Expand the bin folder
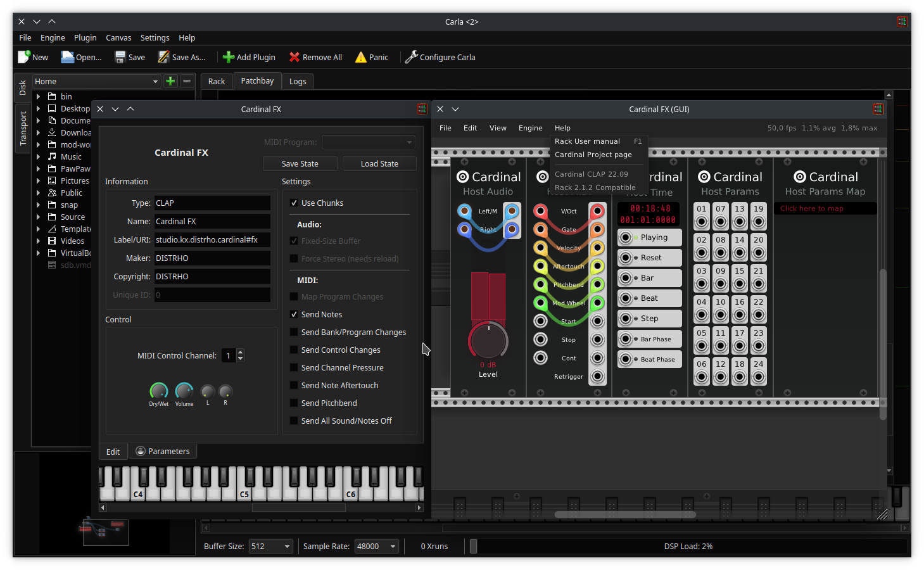Image resolution: width=924 pixels, height=570 pixels. click(38, 96)
